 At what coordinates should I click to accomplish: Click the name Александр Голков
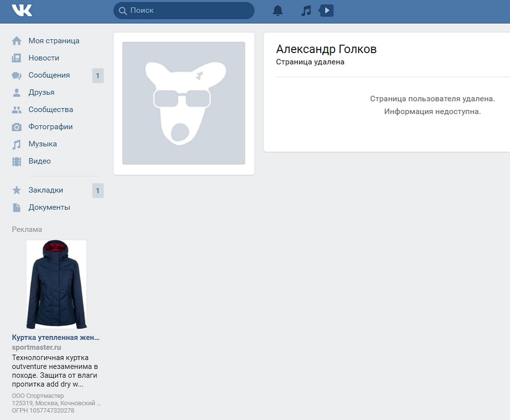click(x=326, y=49)
